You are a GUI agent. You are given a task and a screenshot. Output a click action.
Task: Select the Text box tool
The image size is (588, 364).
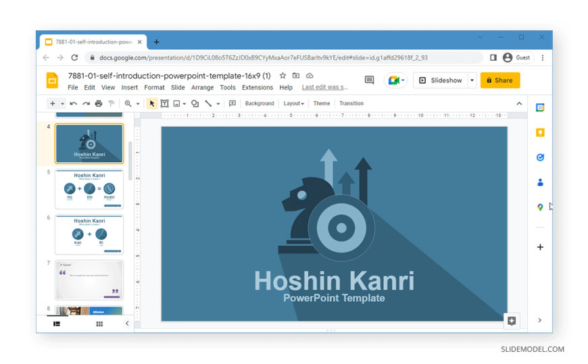point(164,104)
